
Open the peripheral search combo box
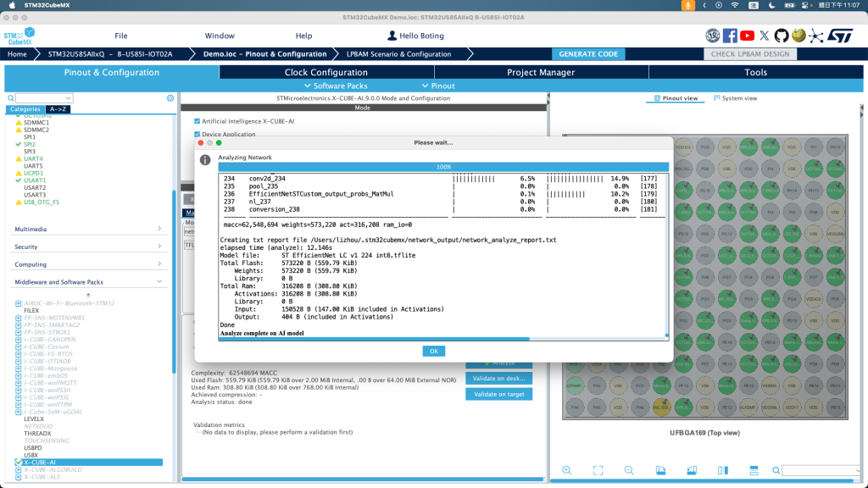tap(44, 98)
